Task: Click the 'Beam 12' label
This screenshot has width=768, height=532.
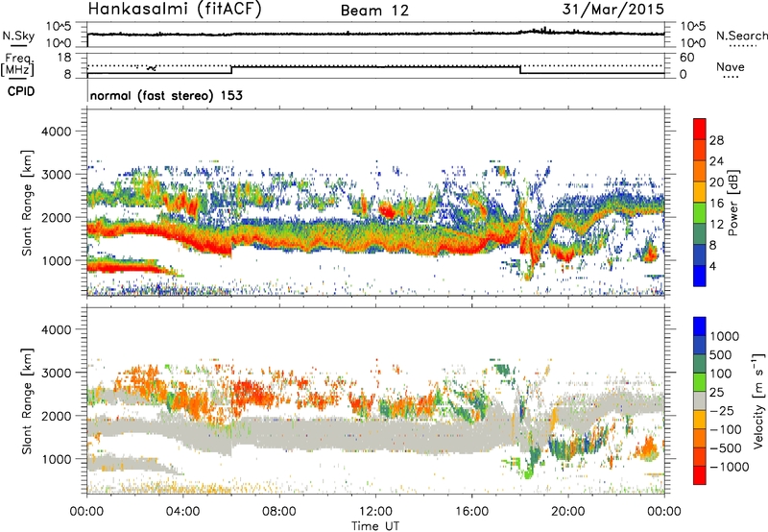Action: click(374, 11)
